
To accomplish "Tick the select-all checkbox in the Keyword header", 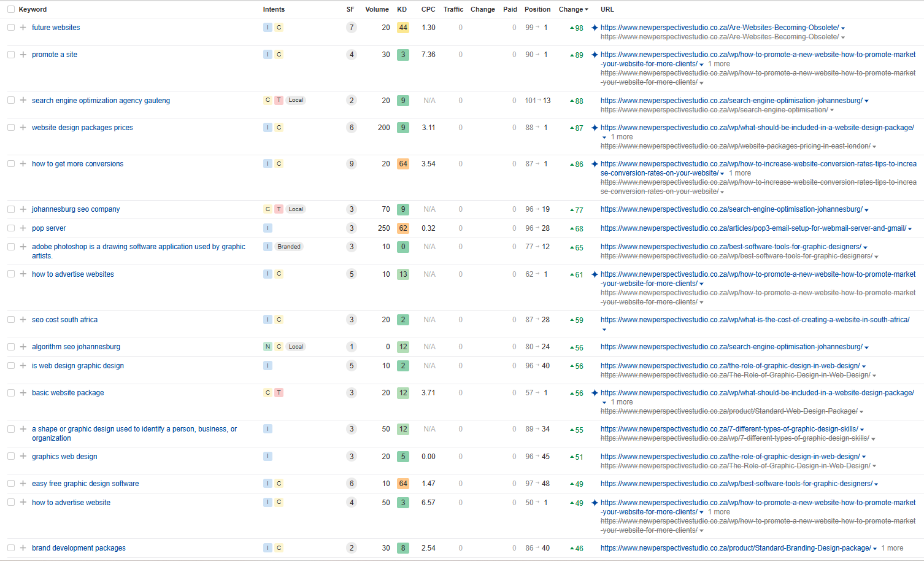I will pyautogui.click(x=11, y=9).
